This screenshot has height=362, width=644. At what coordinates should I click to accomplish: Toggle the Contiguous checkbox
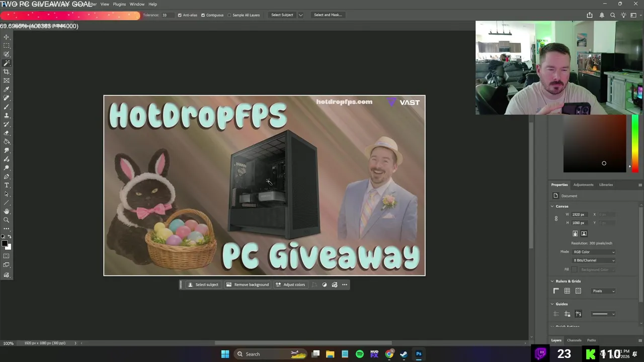pyautogui.click(x=203, y=15)
